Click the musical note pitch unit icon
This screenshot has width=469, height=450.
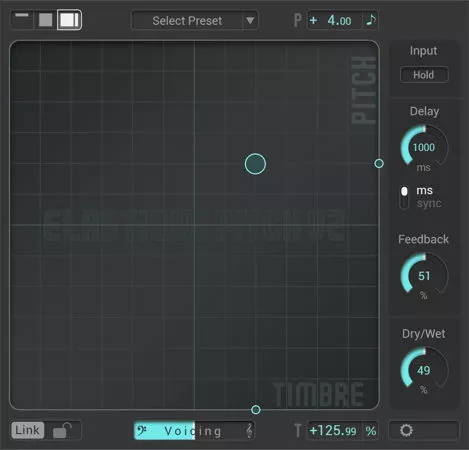click(x=371, y=20)
